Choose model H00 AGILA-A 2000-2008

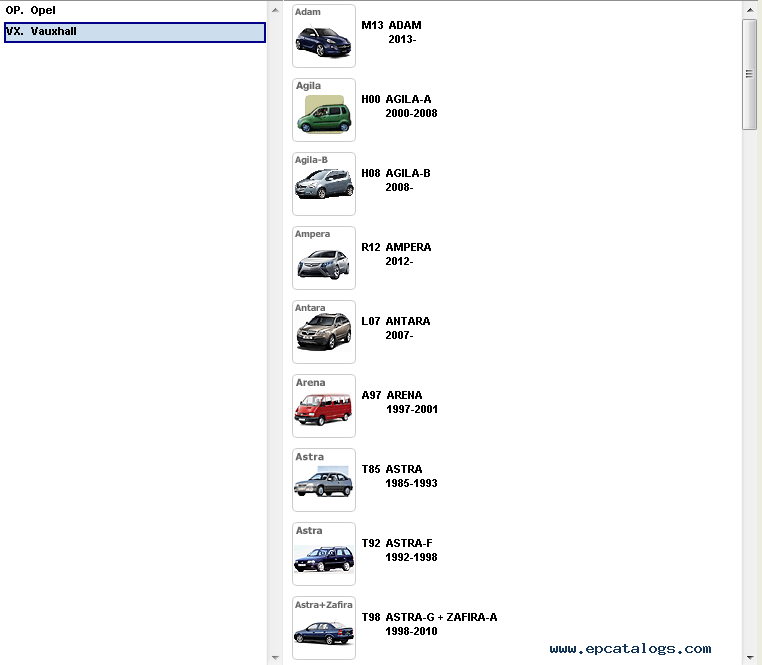[399, 106]
